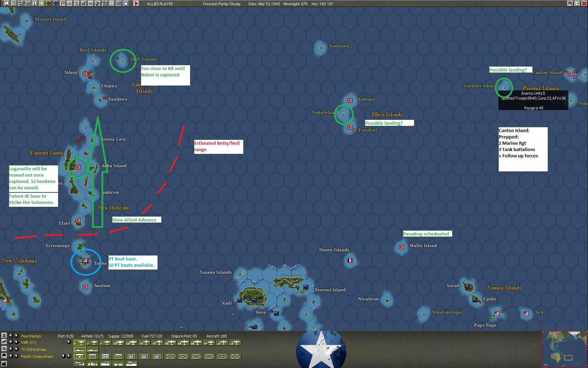Click the plane icon beside VMF-211
The height and width of the screenshot is (368, 588).
coord(4,342)
